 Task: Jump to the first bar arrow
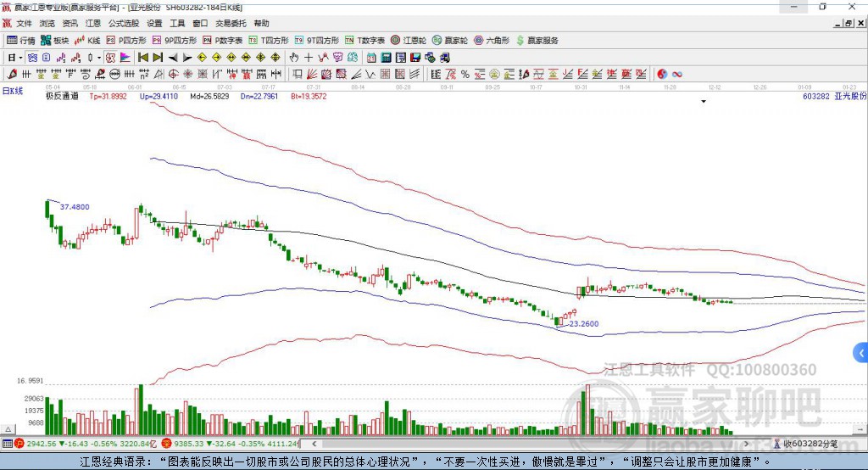pos(142,58)
